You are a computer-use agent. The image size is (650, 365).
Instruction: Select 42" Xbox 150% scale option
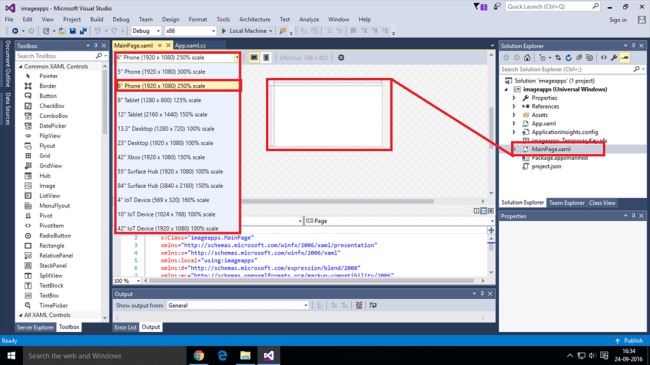point(177,157)
